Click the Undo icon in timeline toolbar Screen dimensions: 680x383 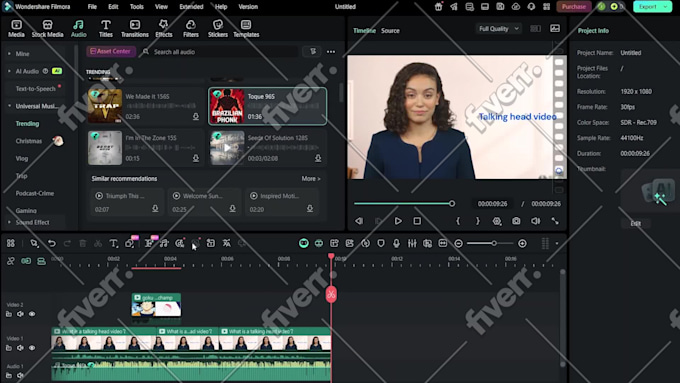click(52, 243)
